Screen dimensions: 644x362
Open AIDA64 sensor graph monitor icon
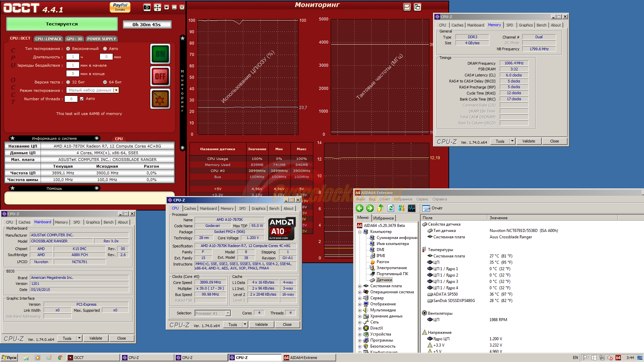(x=412, y=208)
